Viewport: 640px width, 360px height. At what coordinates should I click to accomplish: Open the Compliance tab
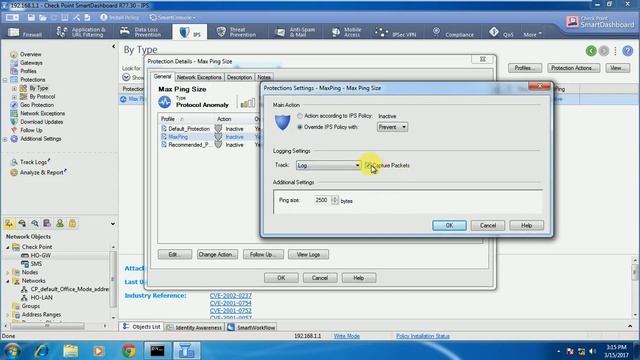[453, 32]
